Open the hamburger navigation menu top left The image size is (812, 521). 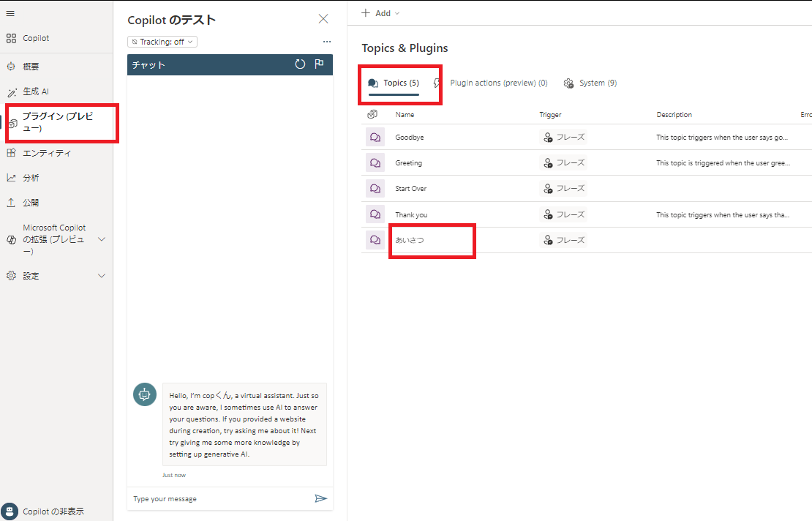[x=12, y=12]
